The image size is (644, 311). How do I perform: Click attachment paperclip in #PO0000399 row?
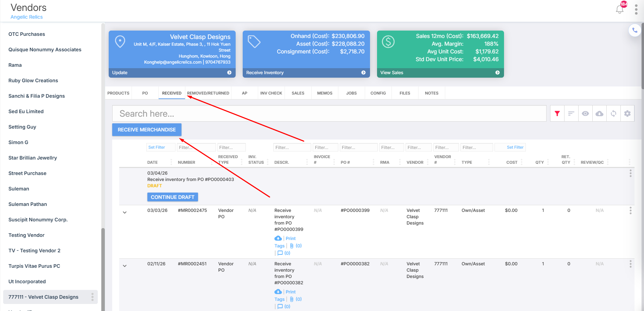292,246
